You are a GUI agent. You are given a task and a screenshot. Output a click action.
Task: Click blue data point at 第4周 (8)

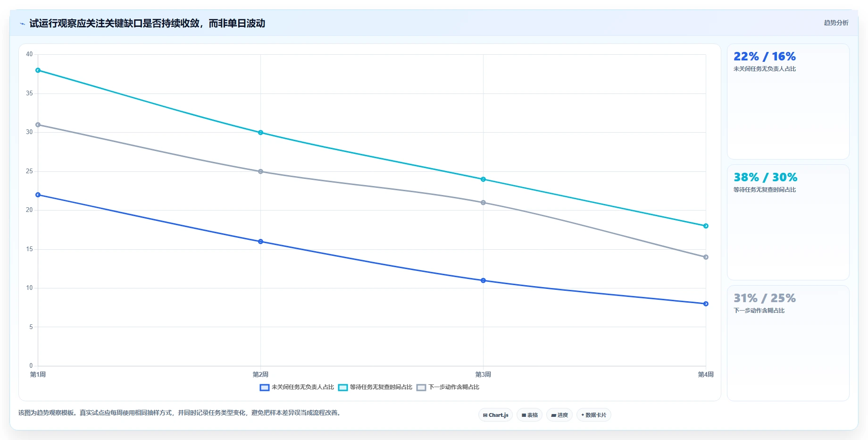(x=706, y=304)
